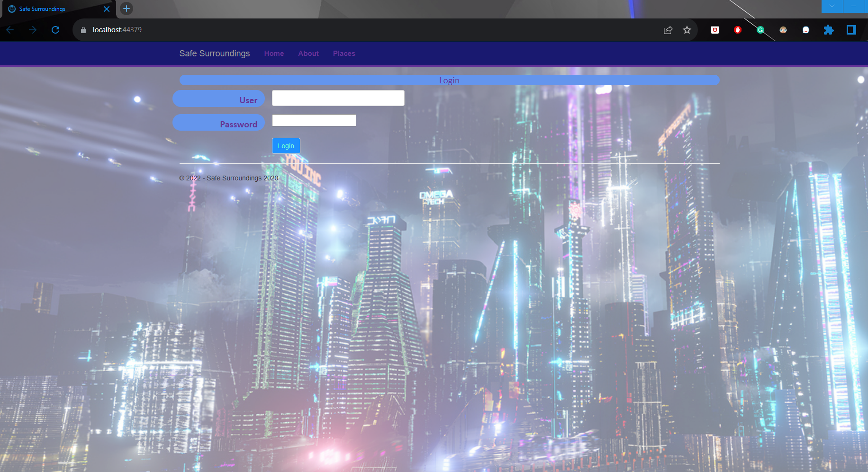Open the tab search chevron dropdown

click(832, 6)
